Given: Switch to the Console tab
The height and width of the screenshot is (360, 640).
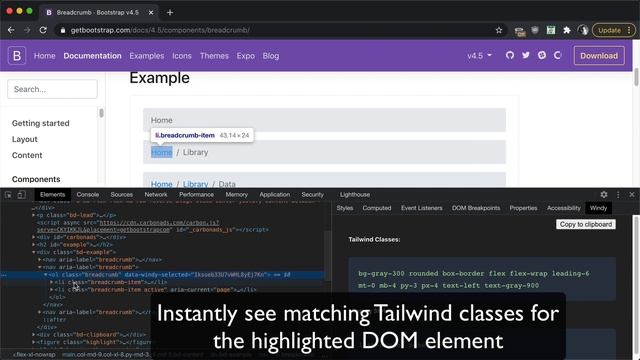Looking at the screenshot, I should point(88,195).
